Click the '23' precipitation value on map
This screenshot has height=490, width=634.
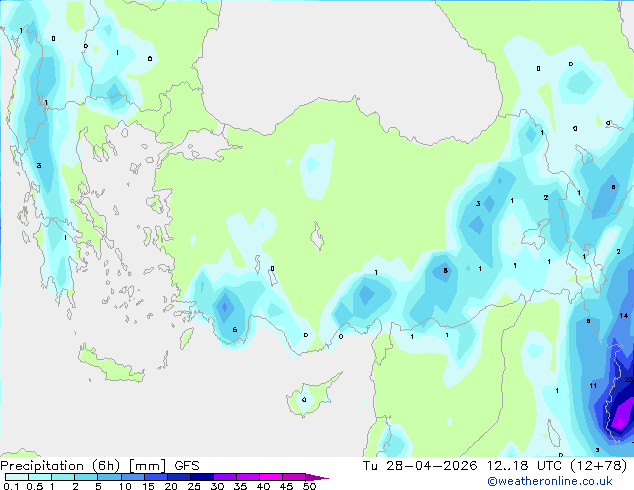629,380
